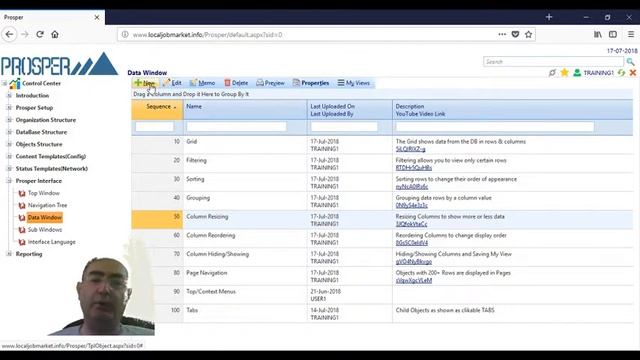Open Firefox hamburger menu

coord(631,35)
